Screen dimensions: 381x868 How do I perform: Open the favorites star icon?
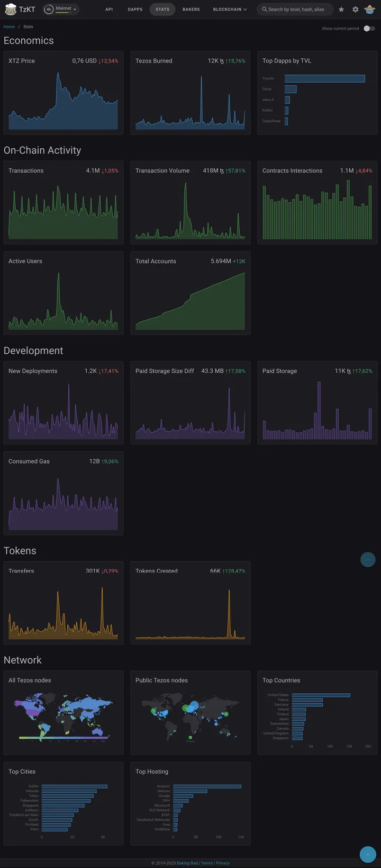[341, 9]
